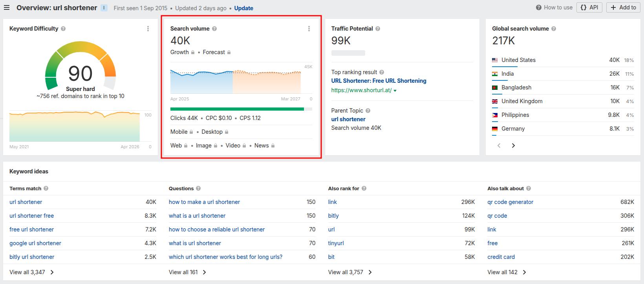Open Questions column help icon

click(198, 188)
